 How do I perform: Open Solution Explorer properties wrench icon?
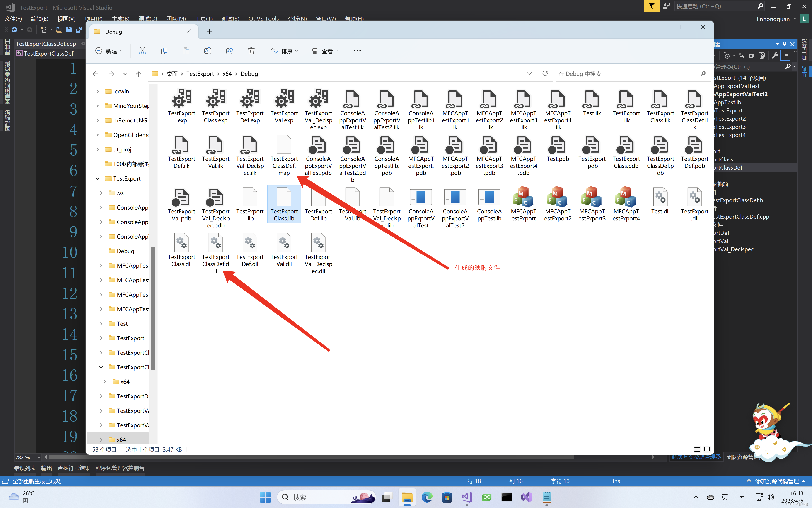coord(775,55)
